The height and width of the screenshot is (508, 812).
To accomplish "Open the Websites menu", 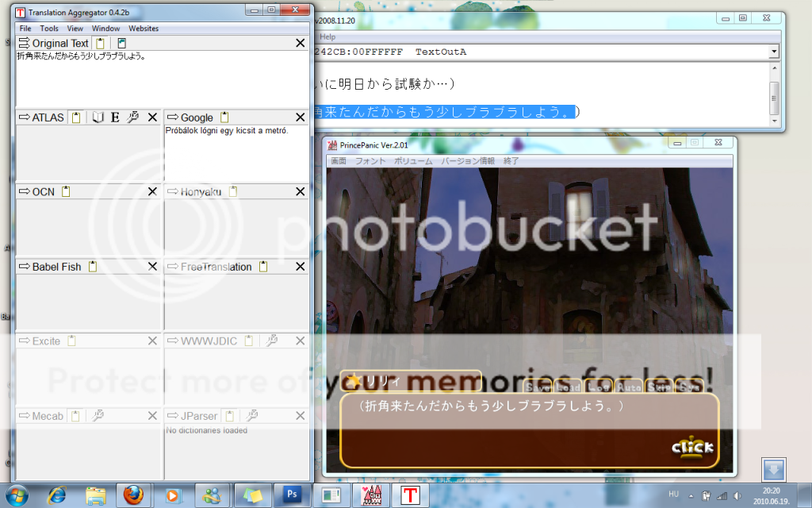I will coord(144,29).
